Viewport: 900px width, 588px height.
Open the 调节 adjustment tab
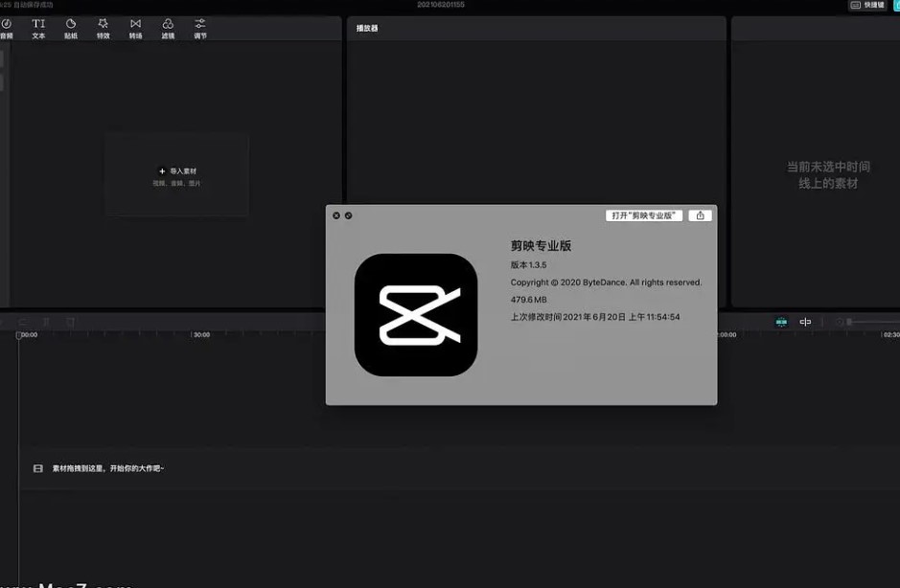coord(199,29)
